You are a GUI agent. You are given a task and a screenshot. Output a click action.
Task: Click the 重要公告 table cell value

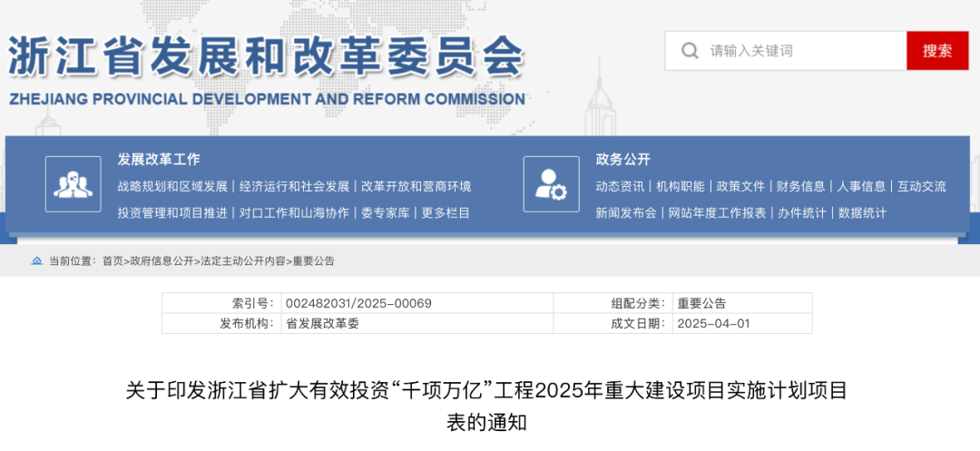click(x=742, y=304)
